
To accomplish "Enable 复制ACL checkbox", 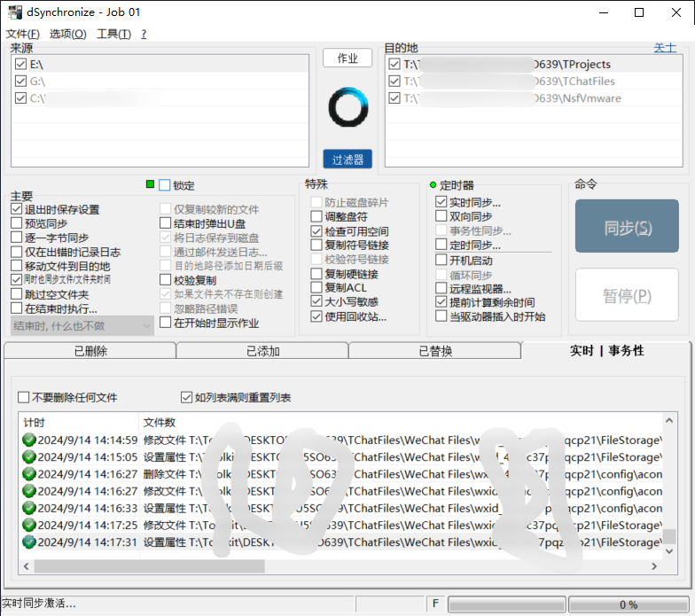I will (x=316, y=287).
